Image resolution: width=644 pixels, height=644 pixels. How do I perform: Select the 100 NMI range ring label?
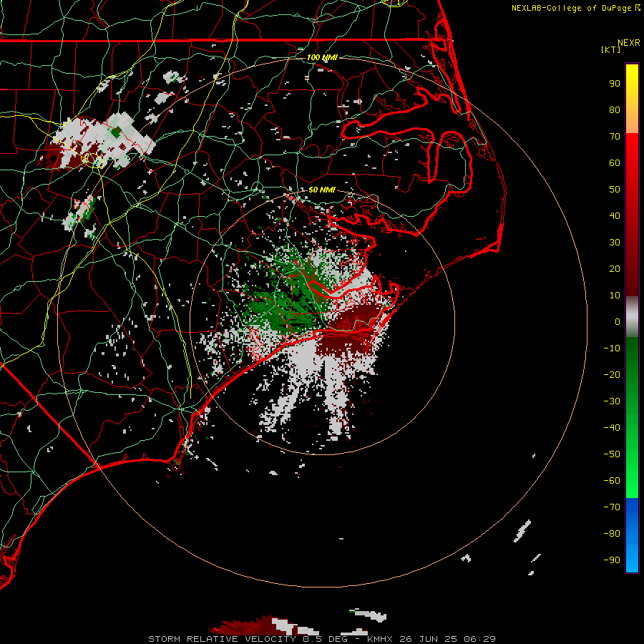322,57
